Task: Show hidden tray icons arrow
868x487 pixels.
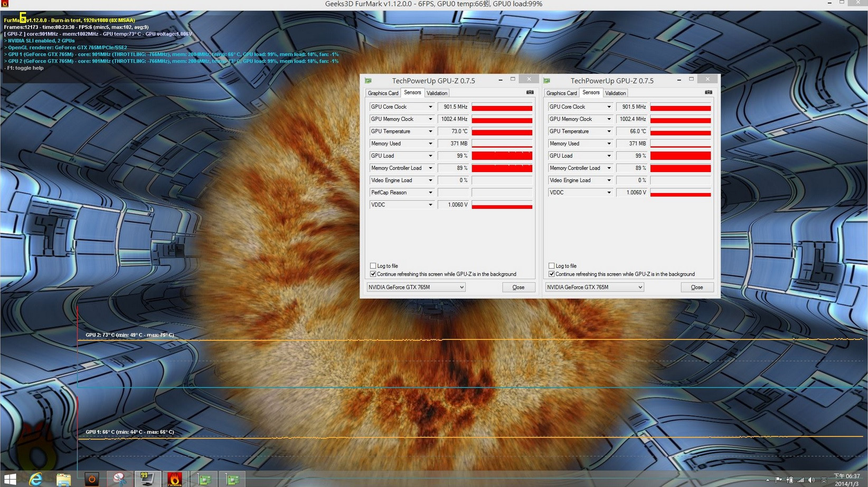Action: pos(768,480)
